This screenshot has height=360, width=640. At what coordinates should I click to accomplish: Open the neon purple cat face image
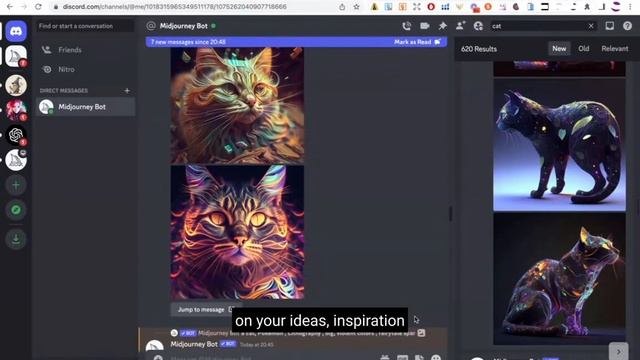tap(237, 232)
